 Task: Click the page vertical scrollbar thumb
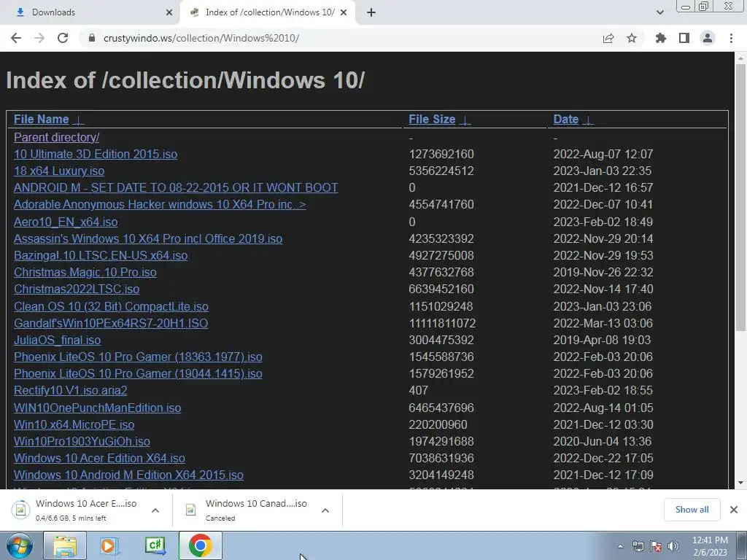741,197
